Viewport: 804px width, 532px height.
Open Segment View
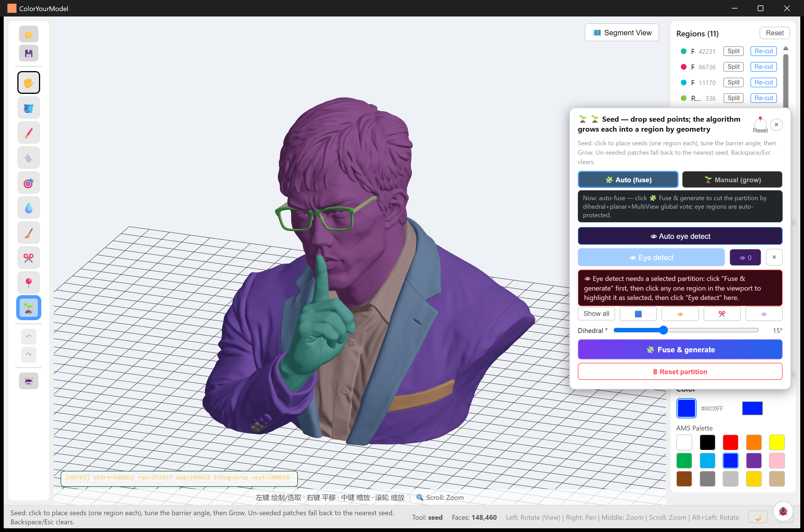tap(622, 33)
